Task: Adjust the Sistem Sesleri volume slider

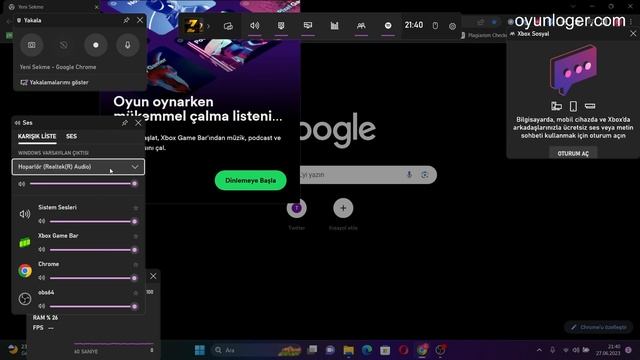Action: click(93, 221)
